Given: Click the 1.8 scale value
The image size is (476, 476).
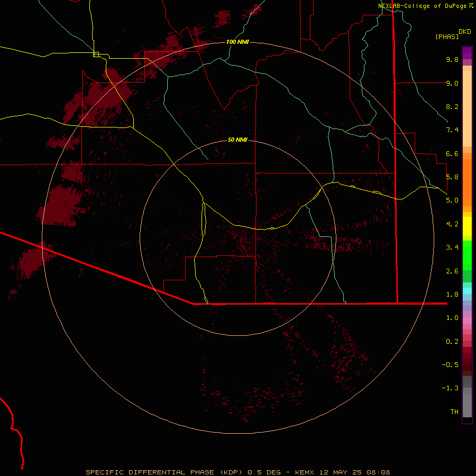Looking at the screenshot, I should click(452, 295).
